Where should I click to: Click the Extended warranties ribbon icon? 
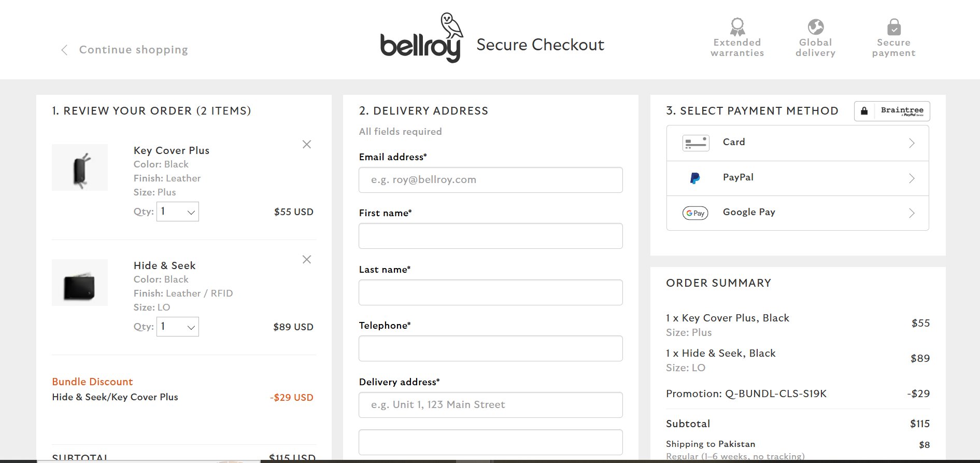[x=737, y=26]
